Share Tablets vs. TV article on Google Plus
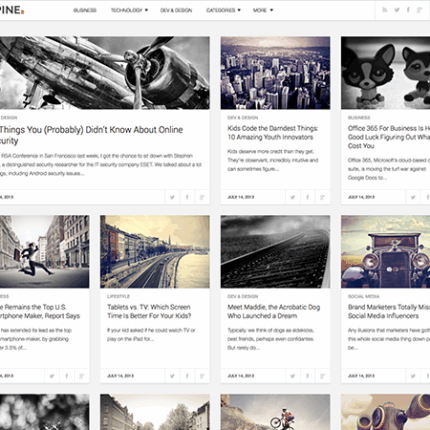 coord(202,376)
